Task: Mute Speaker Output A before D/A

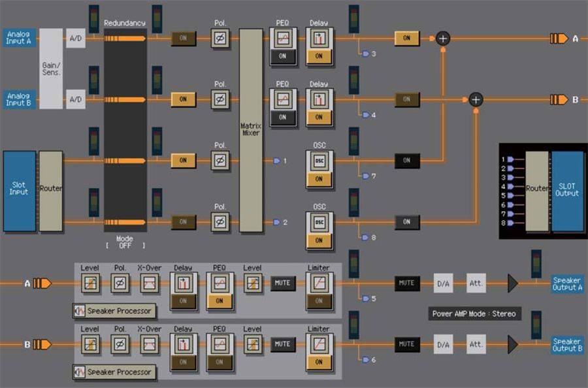Action: coord(406,283)
